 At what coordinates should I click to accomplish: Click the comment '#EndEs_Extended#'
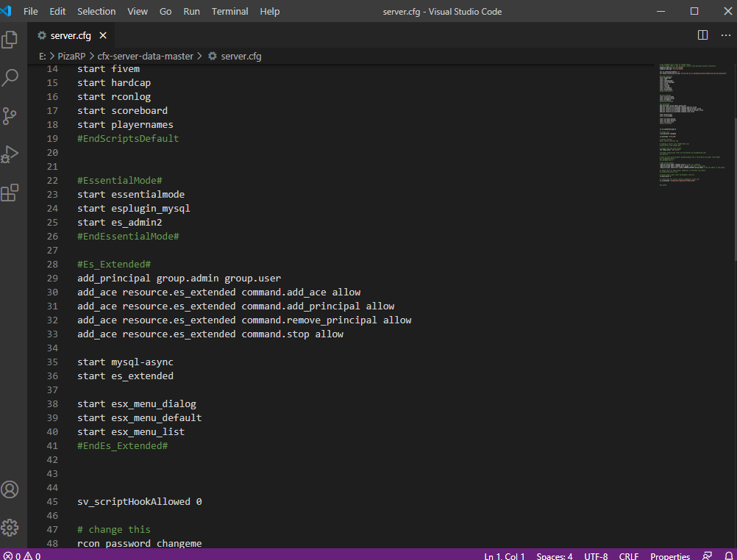[x=123, y=446]
